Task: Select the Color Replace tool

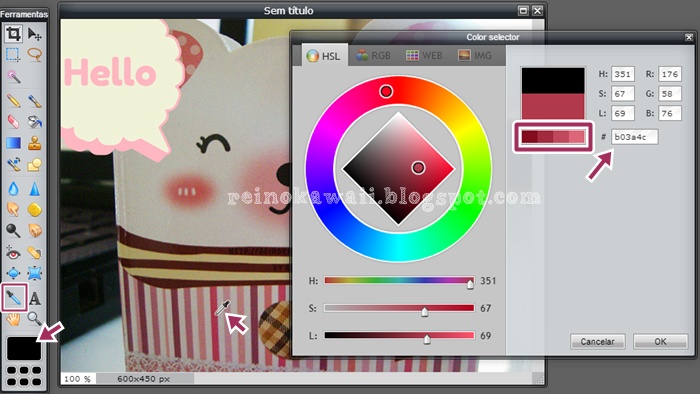Action: tap(13, 165)
